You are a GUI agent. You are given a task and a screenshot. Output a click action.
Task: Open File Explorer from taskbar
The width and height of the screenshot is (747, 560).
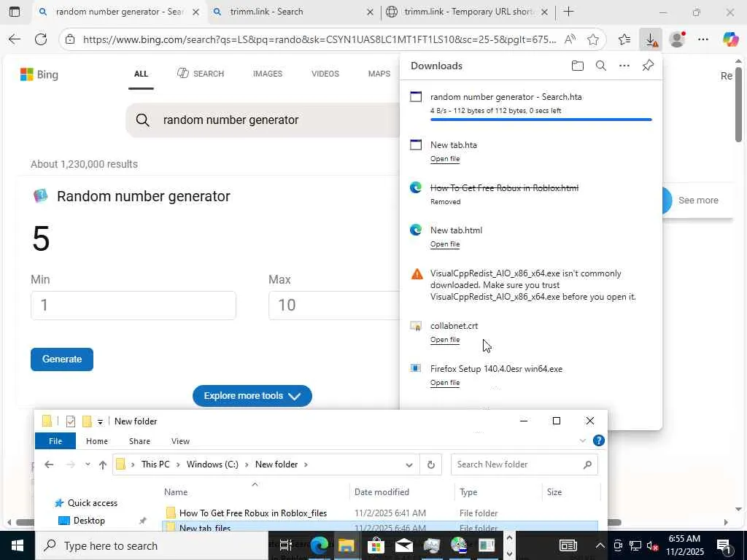pos(347,545)
